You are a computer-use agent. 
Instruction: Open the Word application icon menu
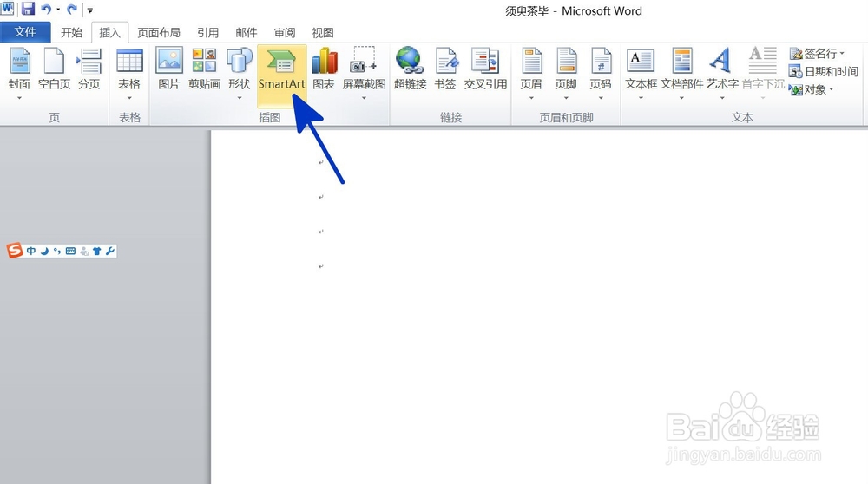[8, 9]
